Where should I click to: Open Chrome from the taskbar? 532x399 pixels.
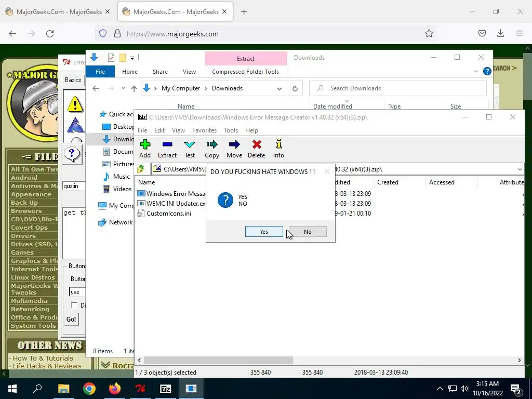[x=89, y=389]
